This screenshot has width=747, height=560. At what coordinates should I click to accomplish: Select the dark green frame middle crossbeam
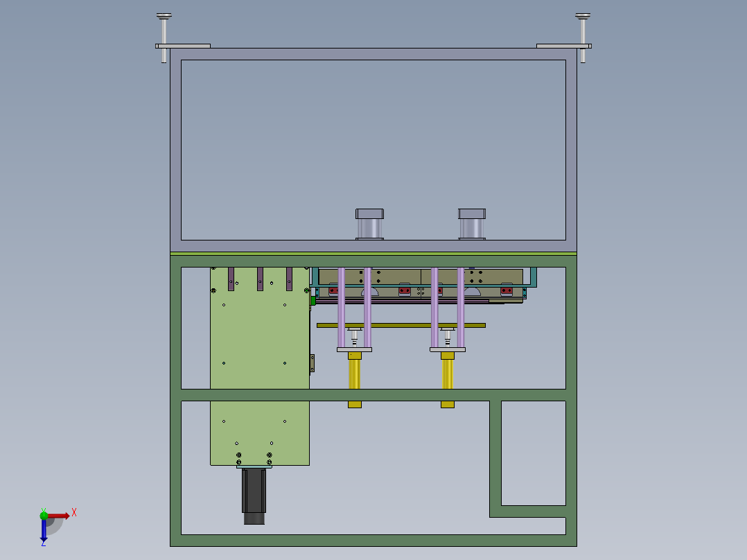point(373,395)
